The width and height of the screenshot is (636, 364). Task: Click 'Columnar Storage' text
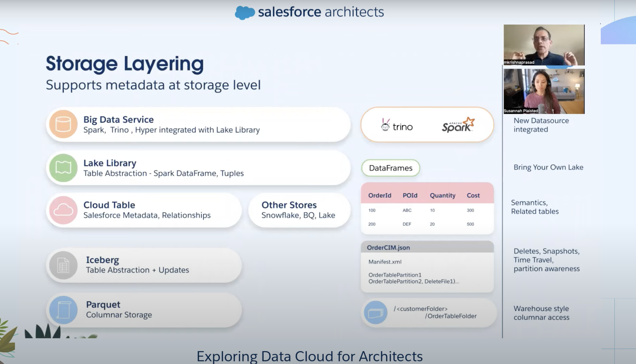[x=119, y=315]
